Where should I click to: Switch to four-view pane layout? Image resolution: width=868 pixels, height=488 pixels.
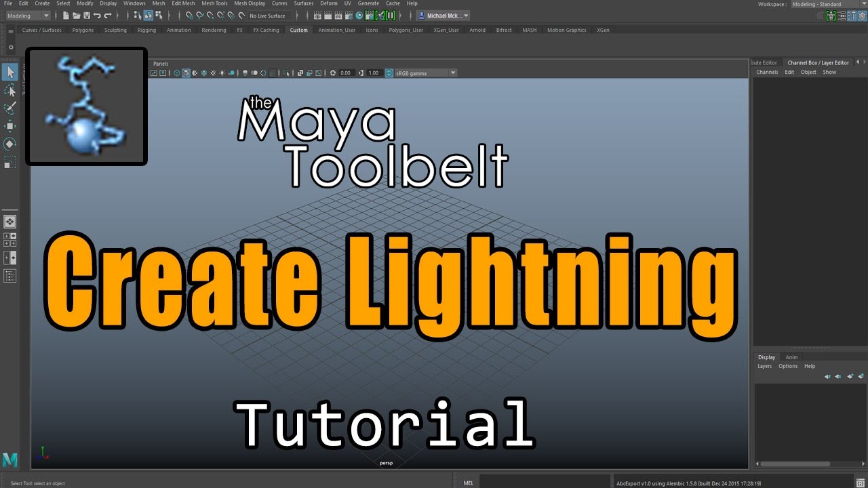[x=10, y=239]
